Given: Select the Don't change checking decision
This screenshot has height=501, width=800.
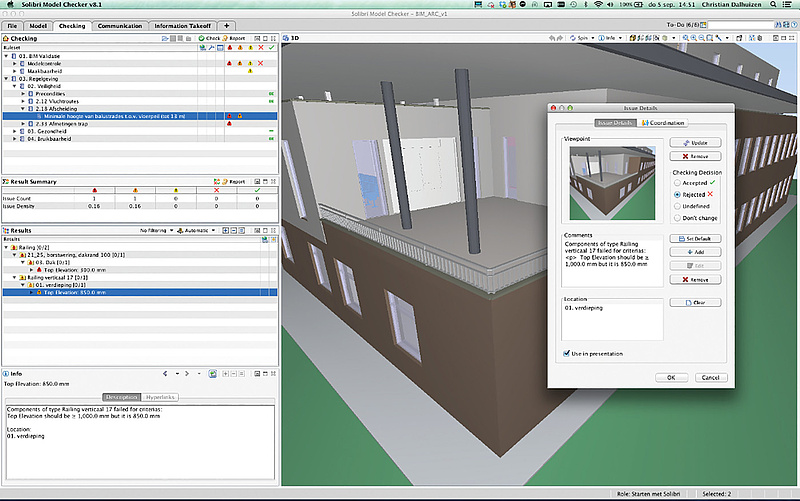Looking at the screenshot, I should [677, 218].
